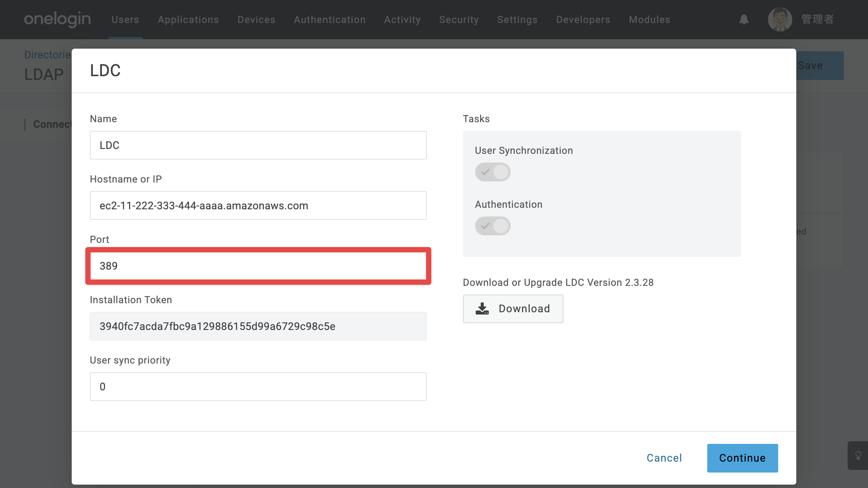Screen dimensions: 868x488
Task: Click the Save button behind dialog
Action: (820, 66)
